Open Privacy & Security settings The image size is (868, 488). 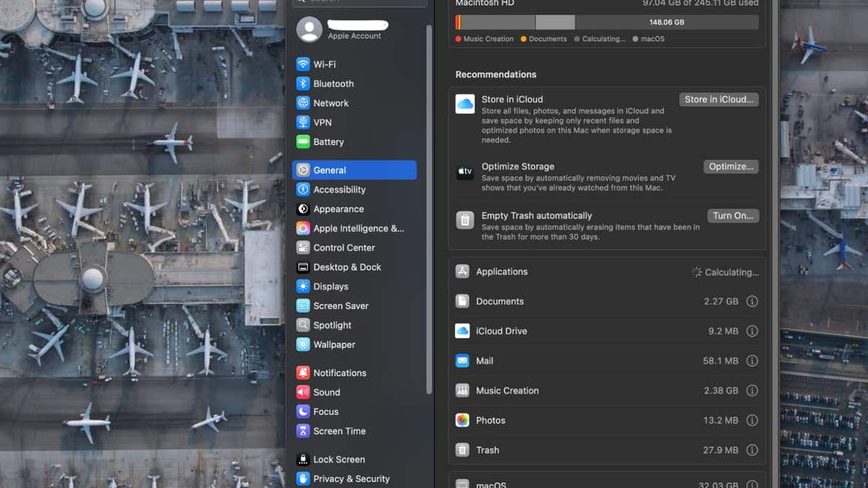(x=351, y=479)
